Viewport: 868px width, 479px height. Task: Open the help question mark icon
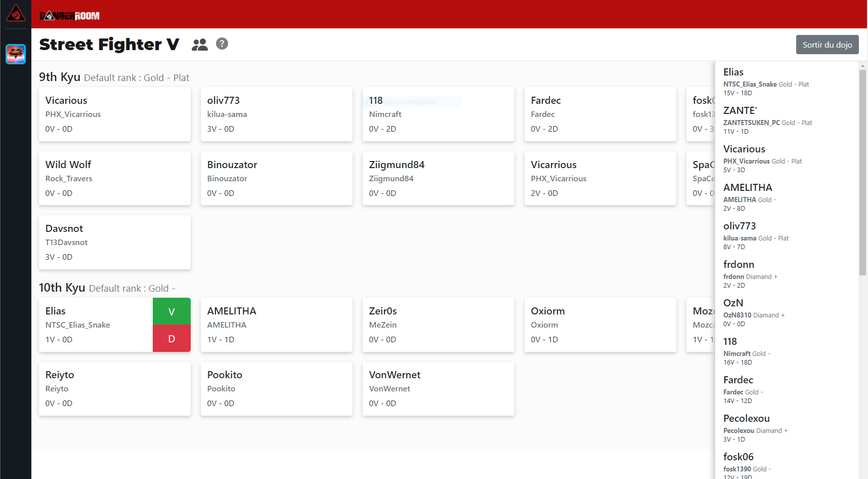[x=222, y=44]
